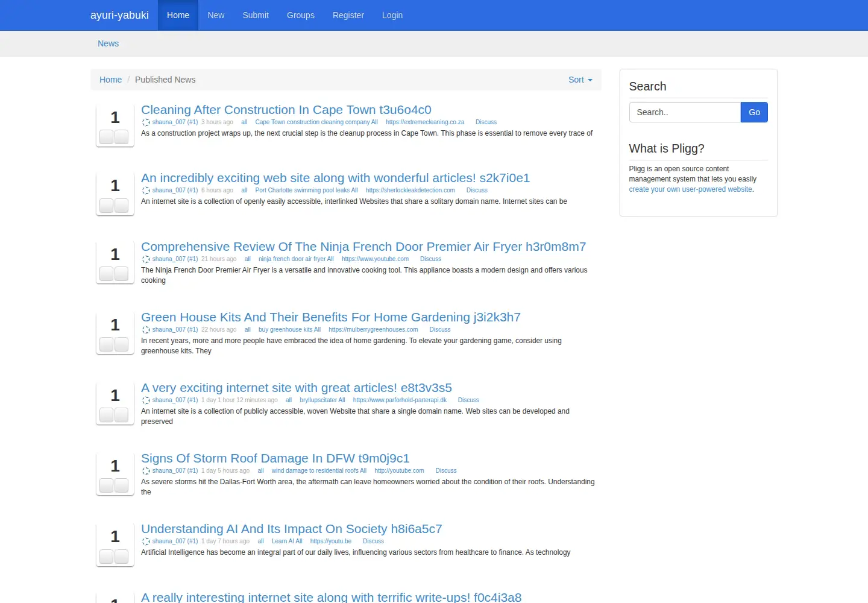Open the Login page
The image size is (868, 603).
pyautogui.click(x=392, y=15)
